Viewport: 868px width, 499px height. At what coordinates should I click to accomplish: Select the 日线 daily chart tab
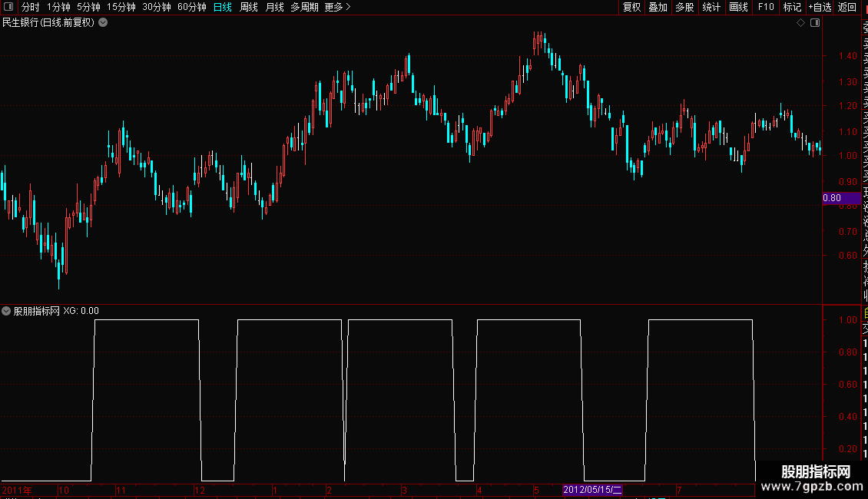click(x=223, y=7)
